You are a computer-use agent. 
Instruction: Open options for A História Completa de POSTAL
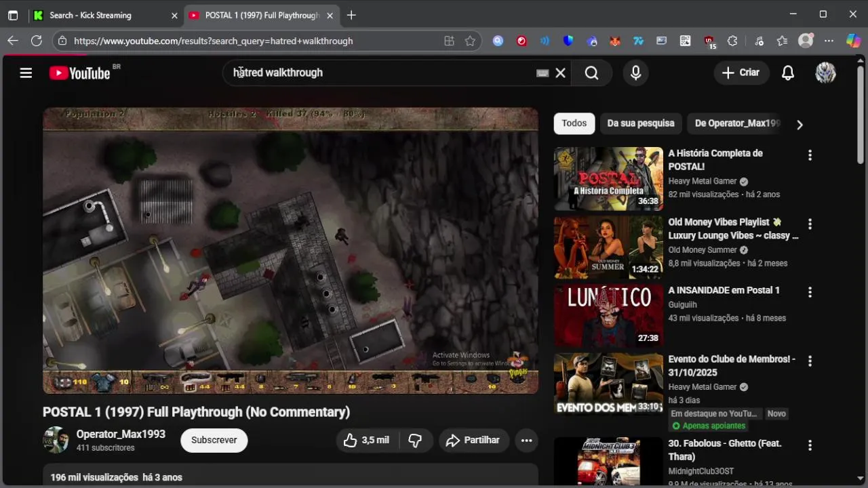tap(810, 155)
